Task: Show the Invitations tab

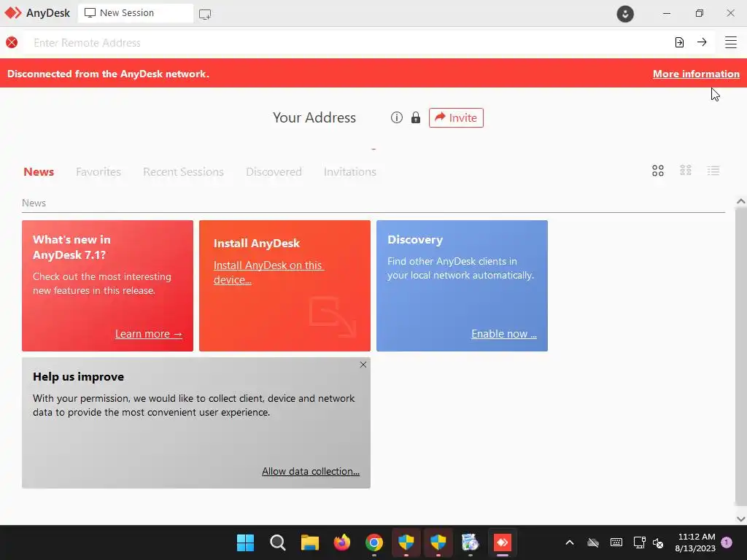Action: pos(349,171)
